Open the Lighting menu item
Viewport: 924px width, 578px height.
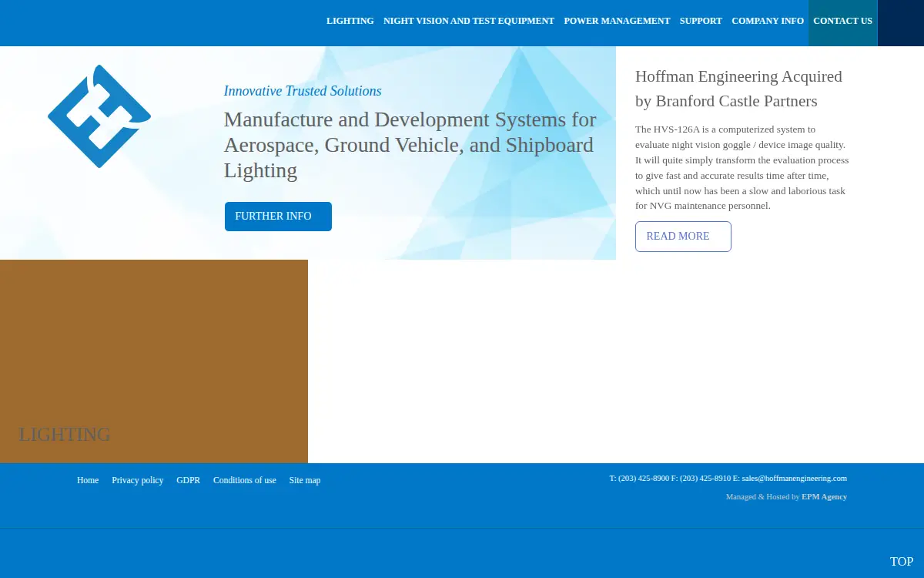tap(350, 21)
